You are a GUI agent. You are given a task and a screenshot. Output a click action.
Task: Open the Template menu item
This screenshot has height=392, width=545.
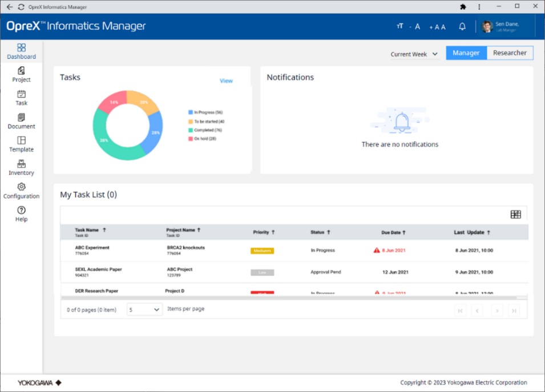[x=21, y=144]
